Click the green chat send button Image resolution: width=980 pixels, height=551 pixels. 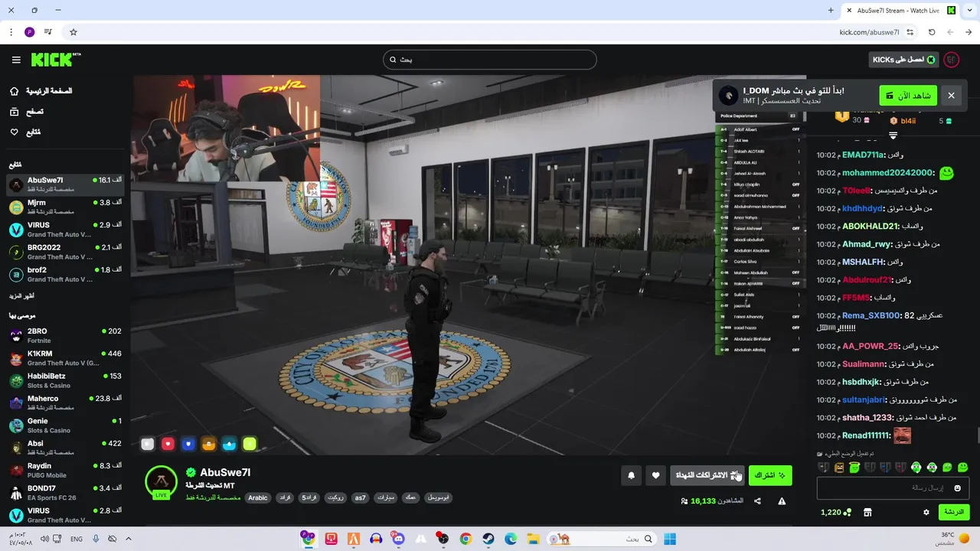953,512
